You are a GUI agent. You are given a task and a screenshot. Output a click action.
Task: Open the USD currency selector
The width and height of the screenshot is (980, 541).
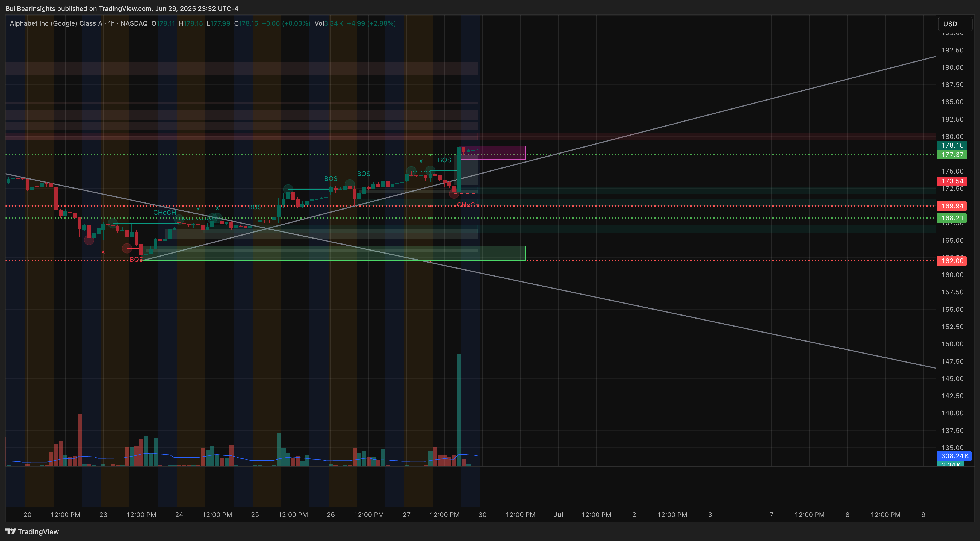coord(955,23)
